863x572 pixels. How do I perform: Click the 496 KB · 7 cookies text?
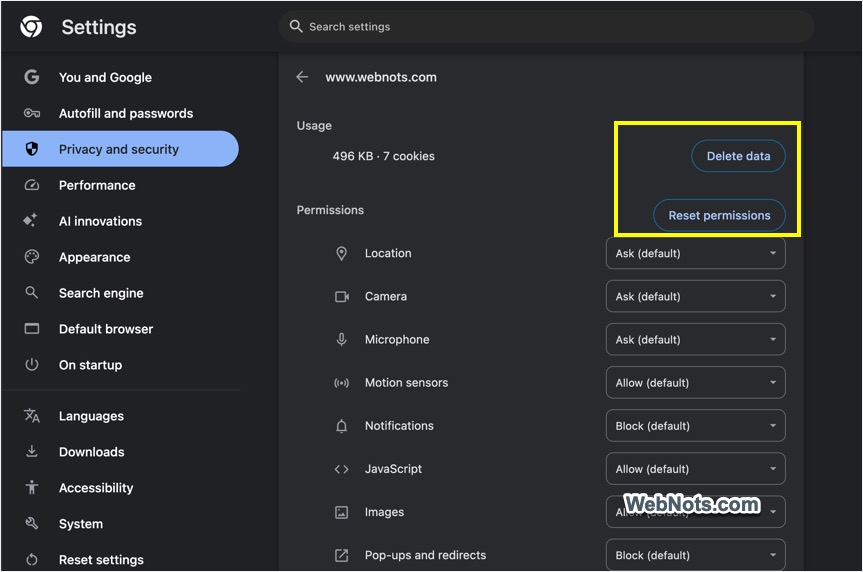384,156
